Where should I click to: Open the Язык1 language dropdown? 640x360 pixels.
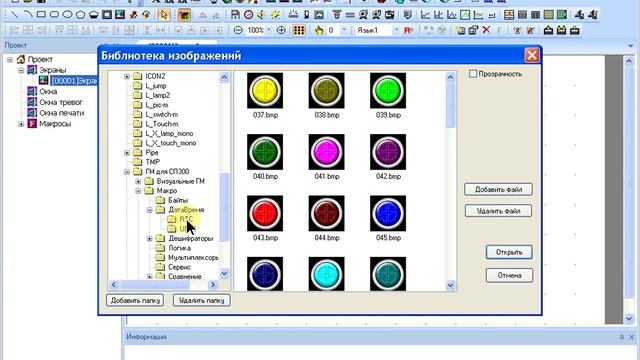(x=396, y=30)
